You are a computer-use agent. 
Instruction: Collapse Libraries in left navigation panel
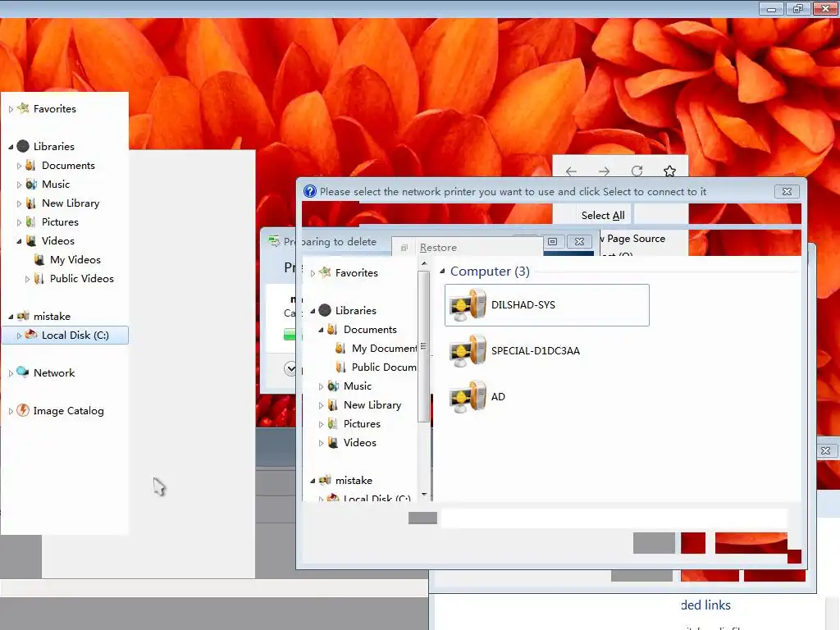[x=11, y=146]
